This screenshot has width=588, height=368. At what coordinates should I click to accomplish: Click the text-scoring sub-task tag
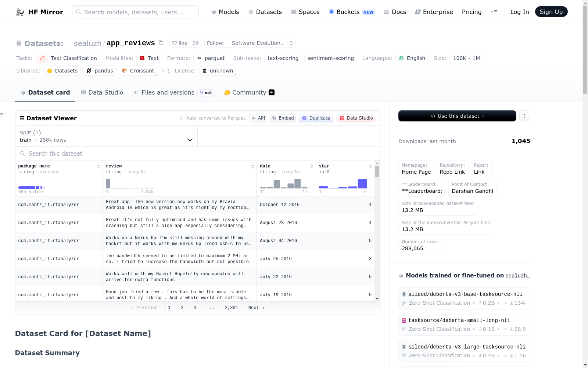pyautogui.click(x=283, y=58)
